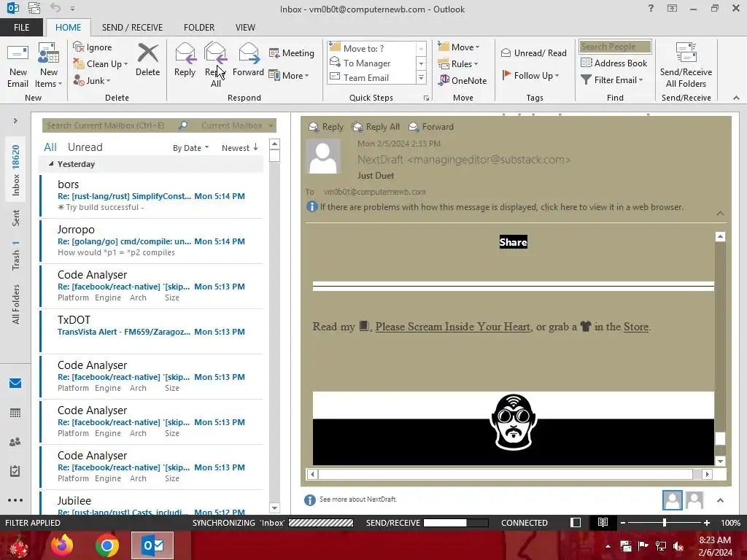Viewport: 747px width, 560px height.
Task: Expand the folder pane
Action: point(15,121)
